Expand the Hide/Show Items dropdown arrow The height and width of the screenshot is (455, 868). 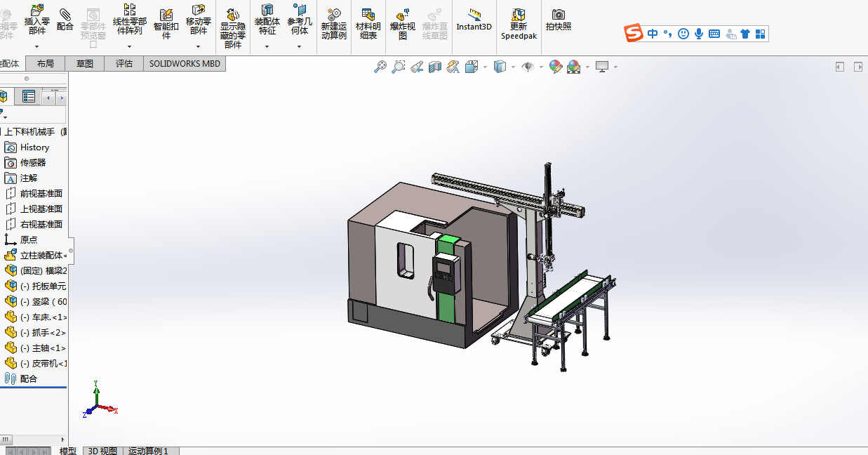tap(541, 67)
